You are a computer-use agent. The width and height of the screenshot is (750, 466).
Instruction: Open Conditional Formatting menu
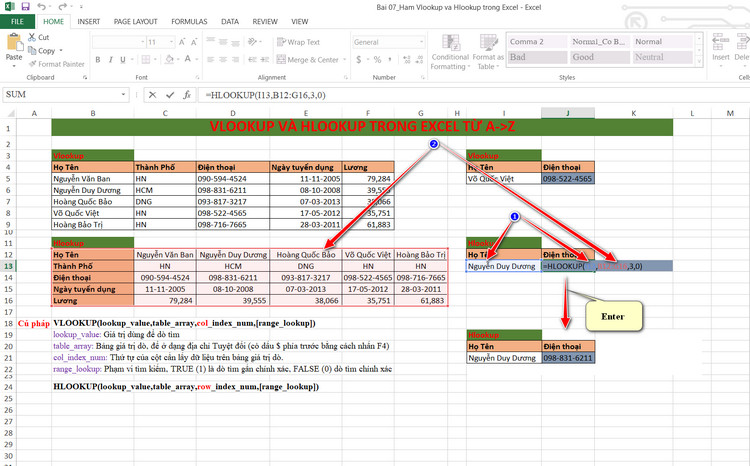450,52
